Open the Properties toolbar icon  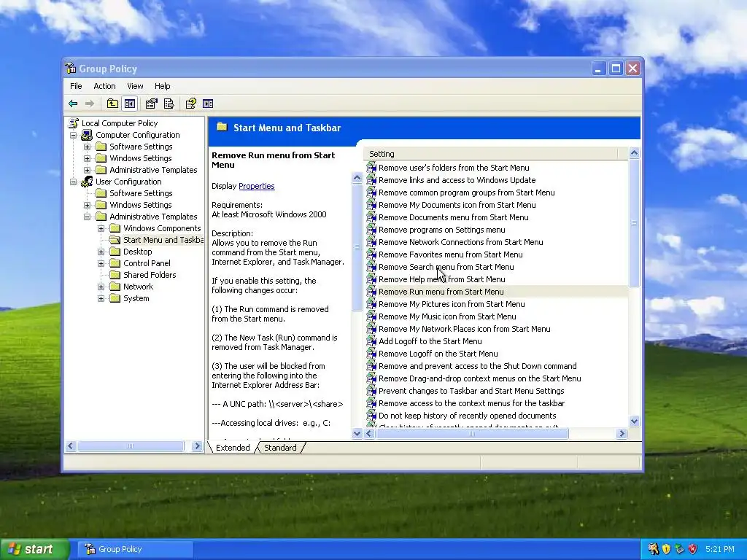tap(152, 104)
